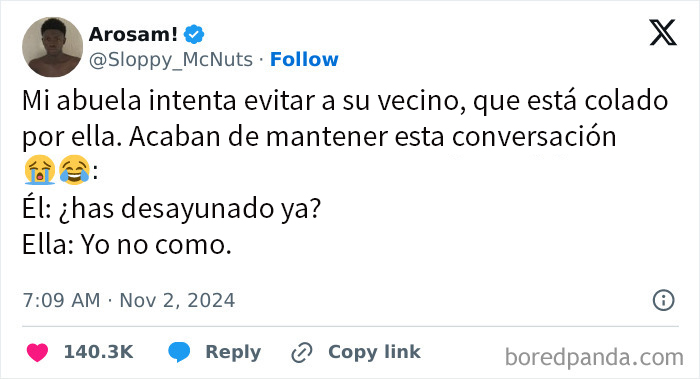Screen dimensions: 700x379
Task: Click the line "Él: ¿has desayunado ya?"
Action: [x=172, y=209]
